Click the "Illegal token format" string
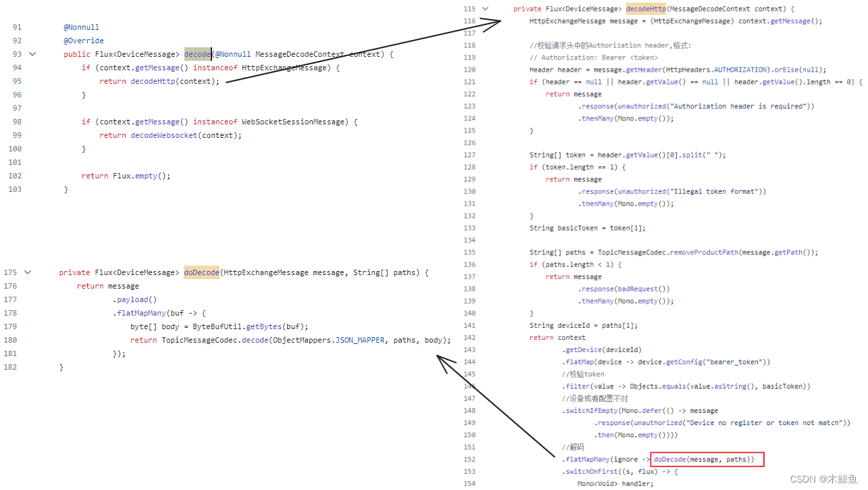 pyautogui.click(x=715, y=191)
